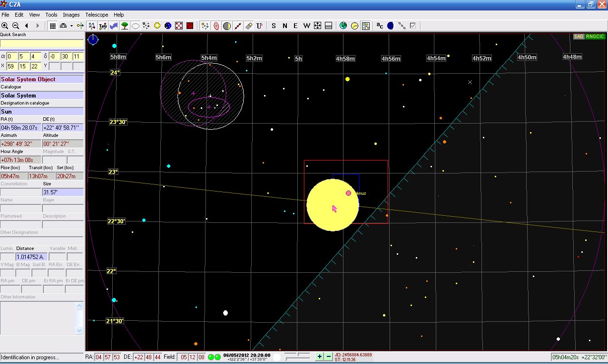This screenshot has height=364, width=608.
Task: Click the 'ac' labels toolbar icon
Action: pyautogui.click(x=380, y=26)
